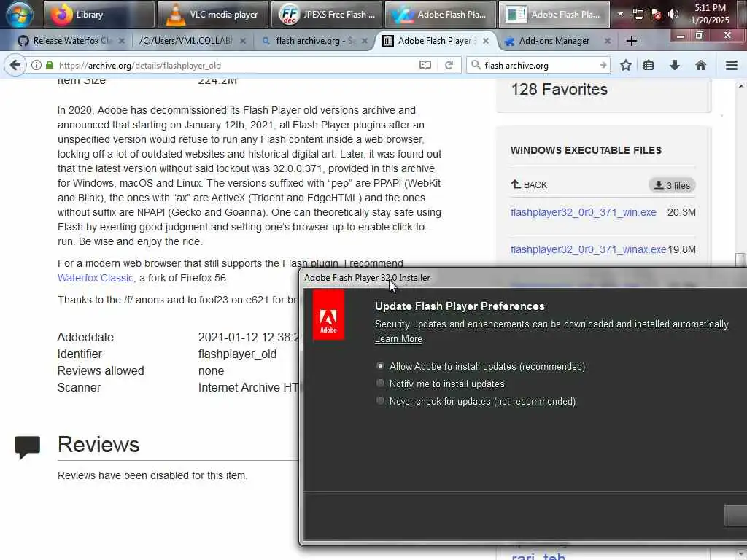Download flashplayer32_0r0_371_winax.exe
This screenshot has height=560, width=747.
coord(589,249)
